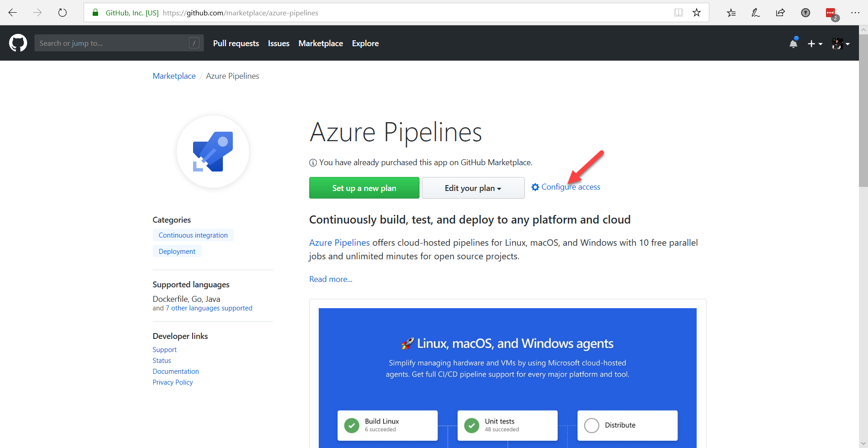868x448 pixels.
Task: Click the Distribute pending circle icon
Action: tap(592, 425)
